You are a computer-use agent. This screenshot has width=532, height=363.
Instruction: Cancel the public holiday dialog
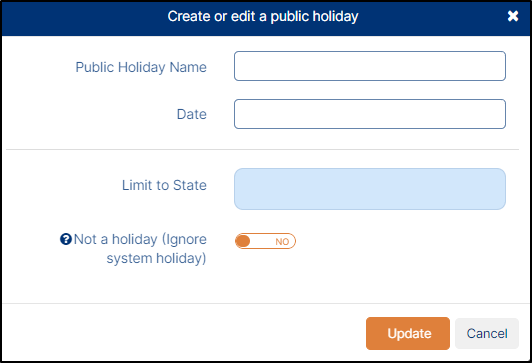point(487,333)
